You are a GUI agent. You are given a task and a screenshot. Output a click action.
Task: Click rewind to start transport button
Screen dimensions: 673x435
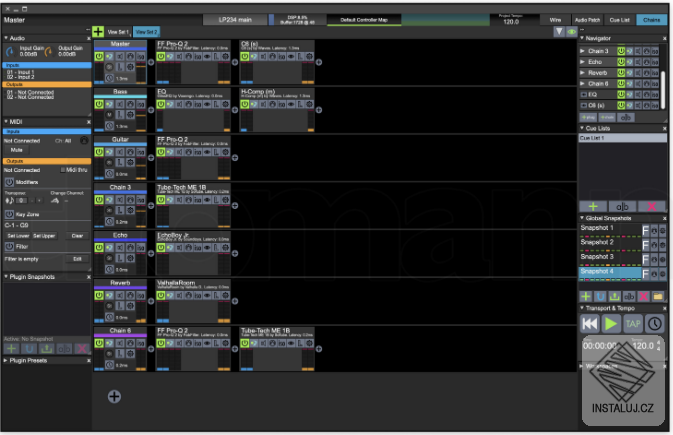tap(589, 324)
